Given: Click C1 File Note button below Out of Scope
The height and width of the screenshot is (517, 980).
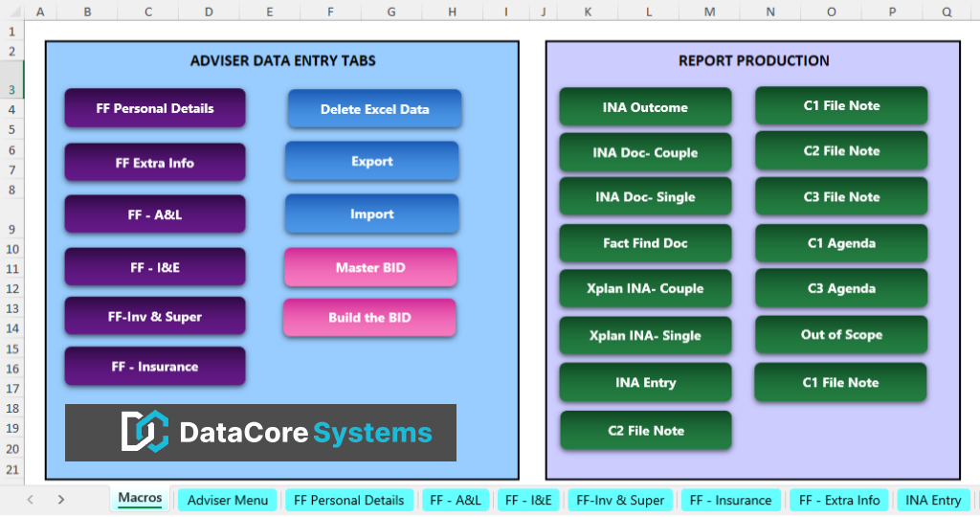Looking at the screenshot, I should click(x=840, y=383).
